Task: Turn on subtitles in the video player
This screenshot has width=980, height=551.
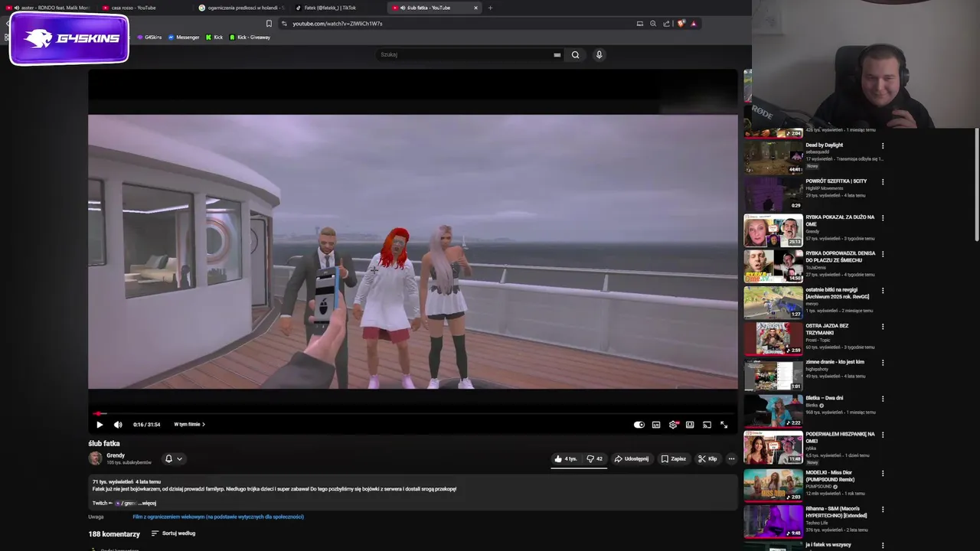Action: pyautogui.click(x=656, y=425)
